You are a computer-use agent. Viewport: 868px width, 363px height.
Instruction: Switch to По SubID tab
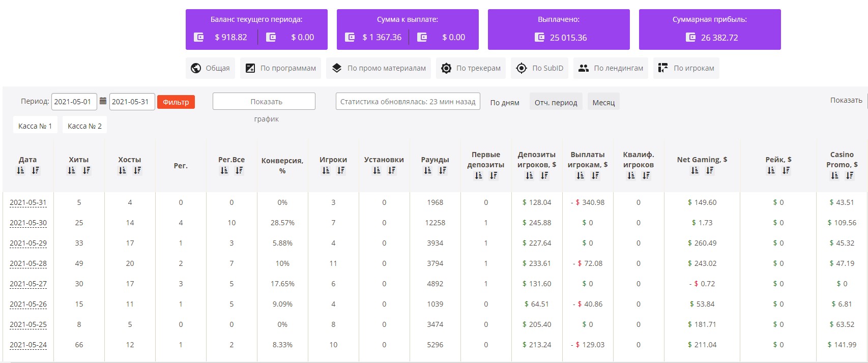539,68
